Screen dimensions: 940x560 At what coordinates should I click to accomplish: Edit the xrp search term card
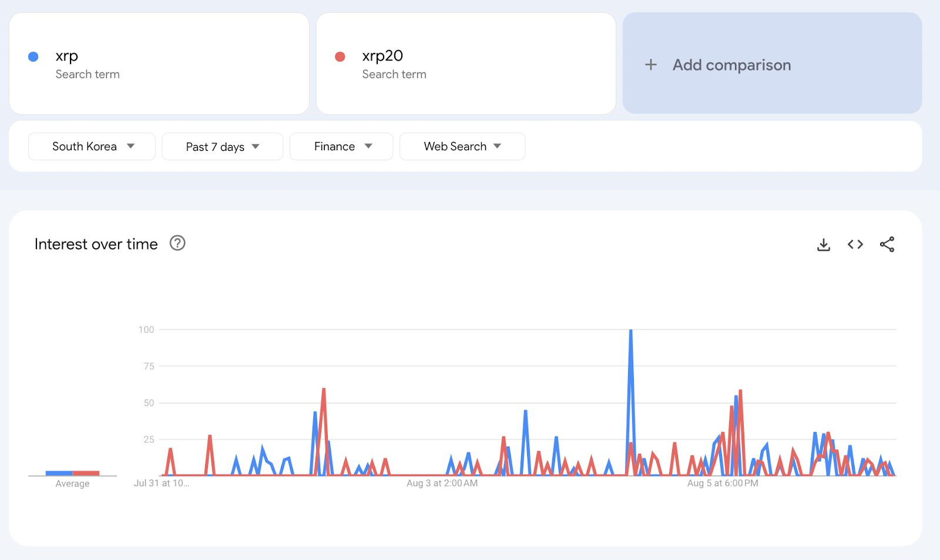tap(159, 63)
